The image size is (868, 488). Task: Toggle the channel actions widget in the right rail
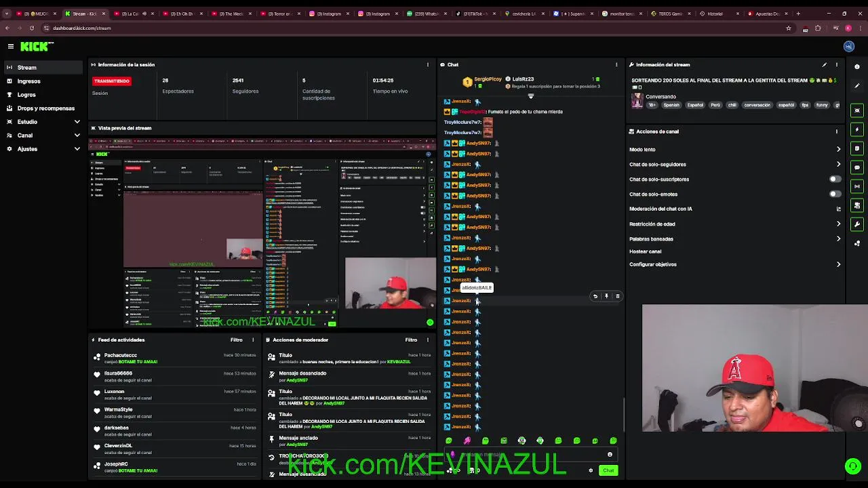857,205
